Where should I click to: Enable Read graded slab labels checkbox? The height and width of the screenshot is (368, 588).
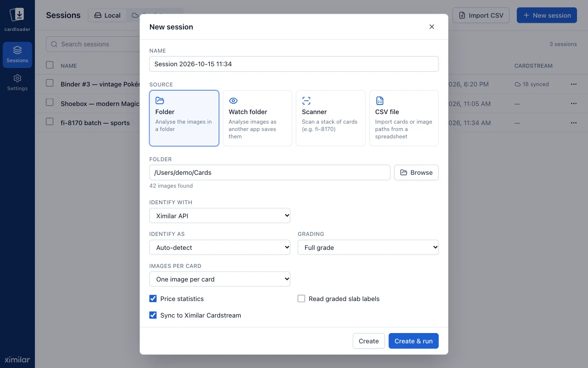coord(301,298)
